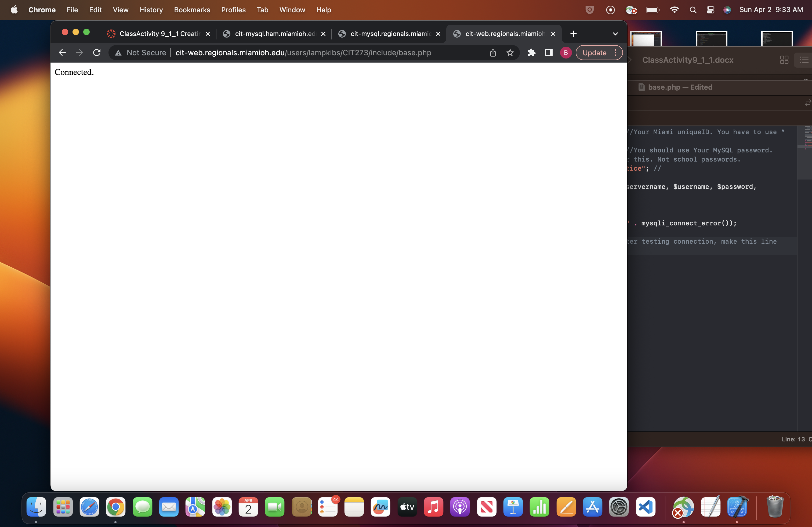Open the File menu
This screenshot has width=812, height=527.
click(72, 10)
